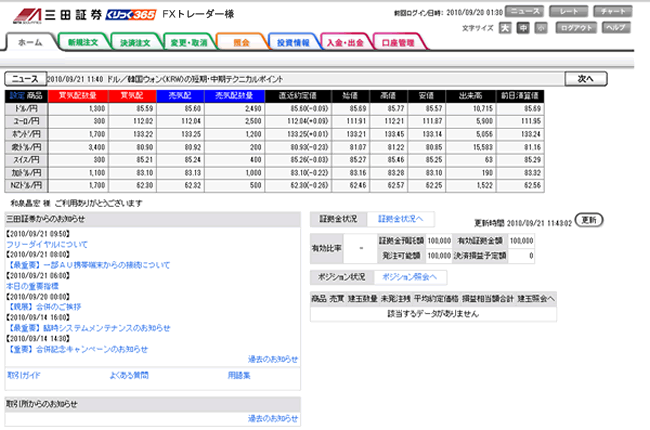Click the red 買気配 column header
The height and width of the screenshot is (430, 650).
[x=132, y=96]
